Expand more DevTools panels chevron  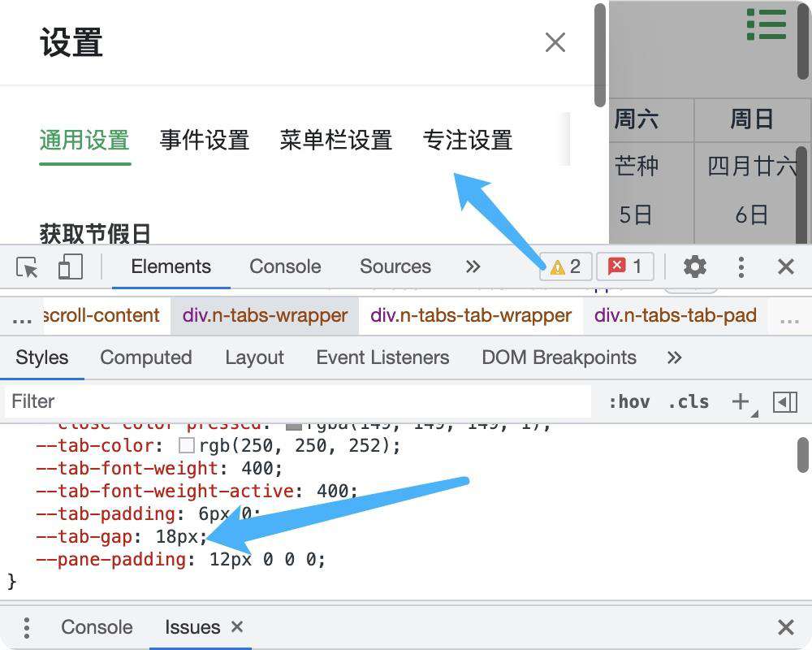tap(473, 267)
